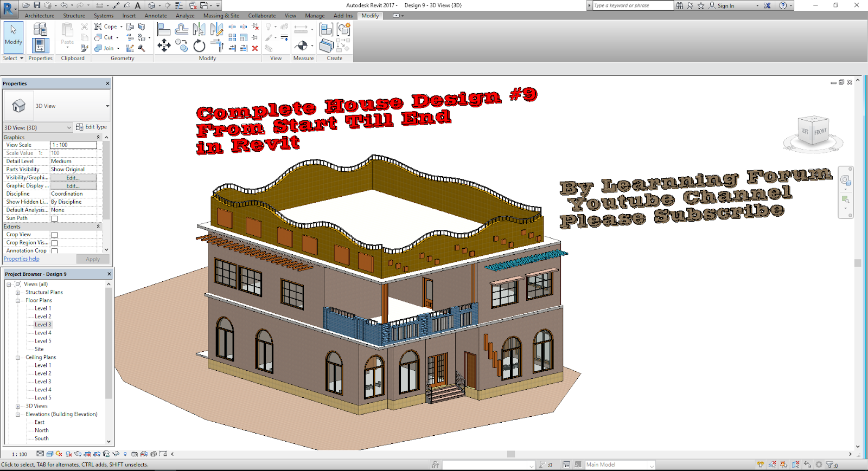868x471 pixels.
Task: Expand the 3D Views tree node
Action: [17, 406]
